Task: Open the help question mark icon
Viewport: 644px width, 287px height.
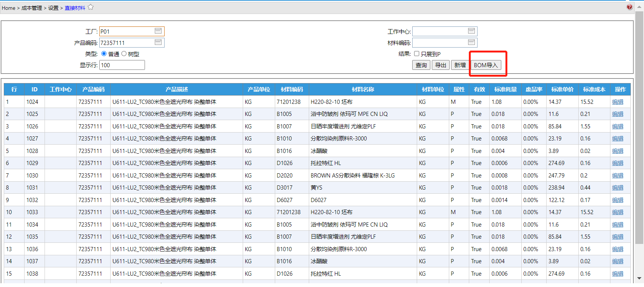Action: (x=629, y=7)
